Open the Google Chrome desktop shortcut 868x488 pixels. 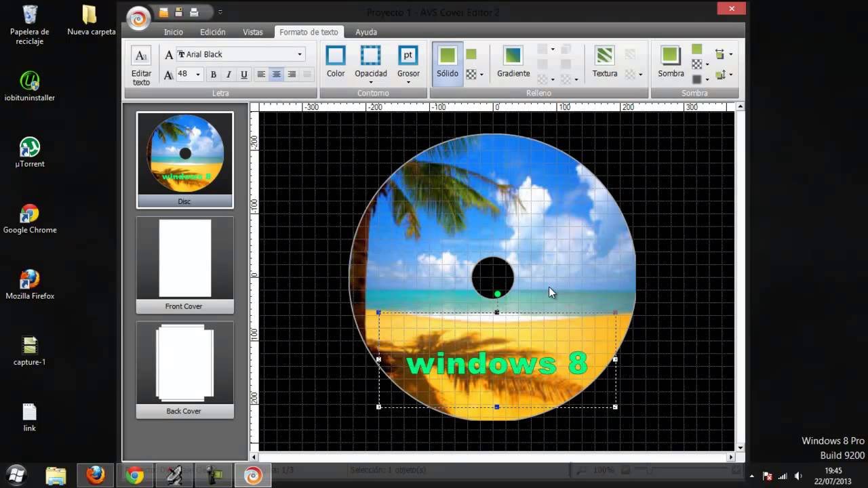tap(30, 218)
